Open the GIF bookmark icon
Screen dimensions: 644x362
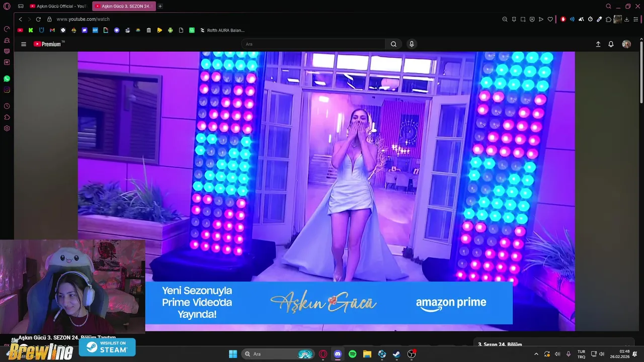click(95, 30)
